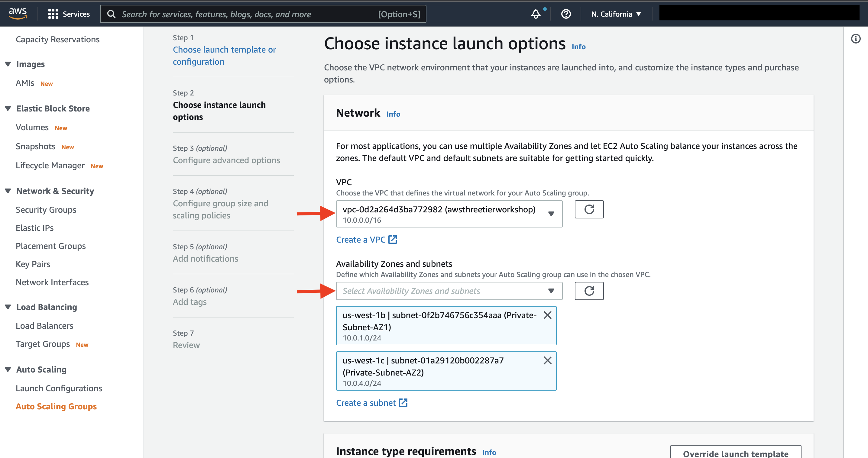Click the Create a VPC link
The height and width of the screenshot is (458, 868).
click(x=367, y=239)
